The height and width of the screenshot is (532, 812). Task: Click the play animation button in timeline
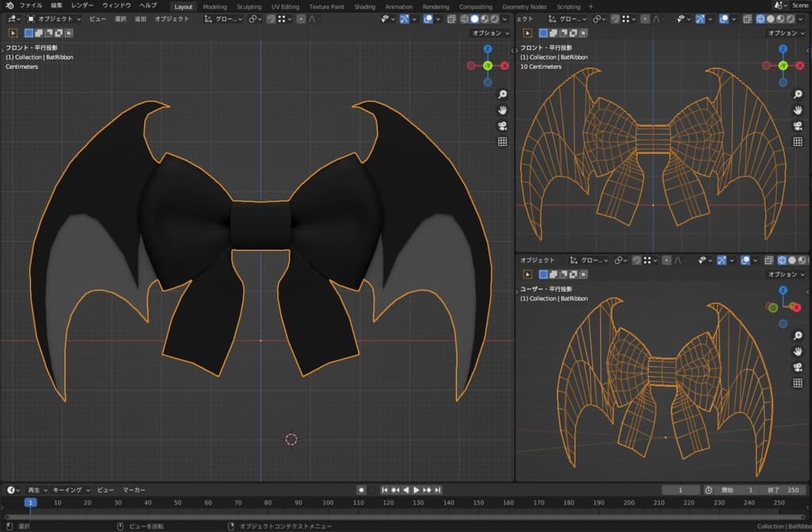tap(416, 490)
